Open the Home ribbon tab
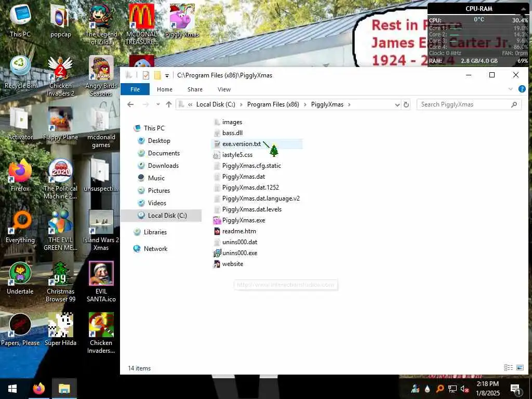 165,89
